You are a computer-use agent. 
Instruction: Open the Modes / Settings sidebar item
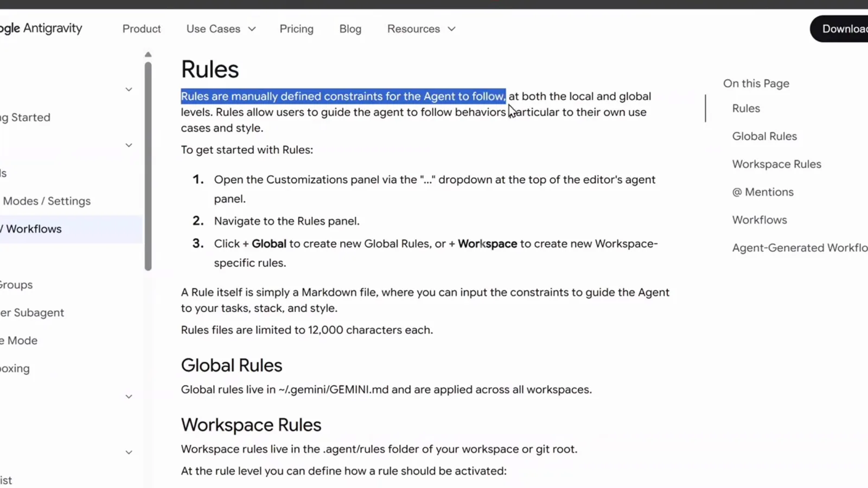point(47,201)
